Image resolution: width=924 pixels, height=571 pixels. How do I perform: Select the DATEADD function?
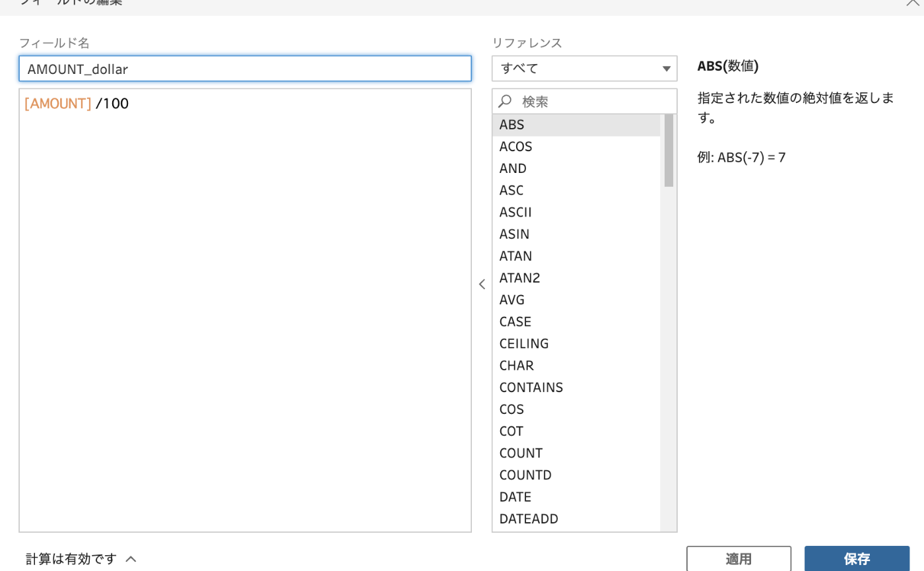(576, 519)
